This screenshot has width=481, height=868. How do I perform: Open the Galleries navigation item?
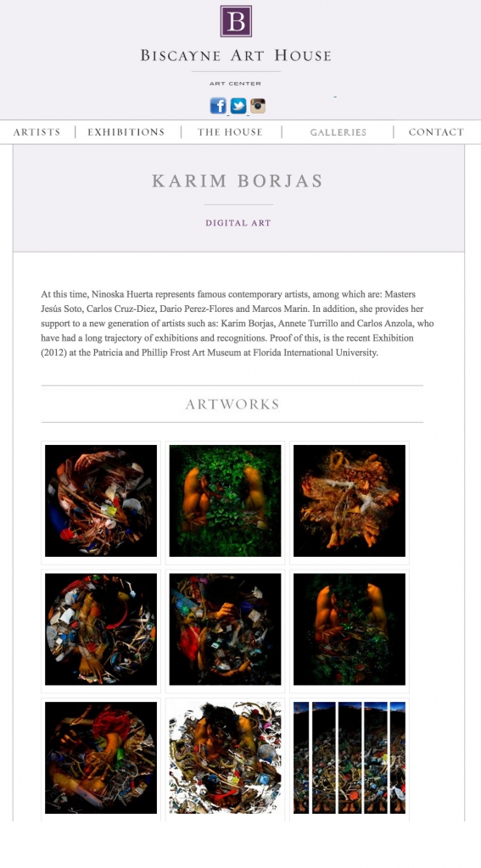[338, 132]
